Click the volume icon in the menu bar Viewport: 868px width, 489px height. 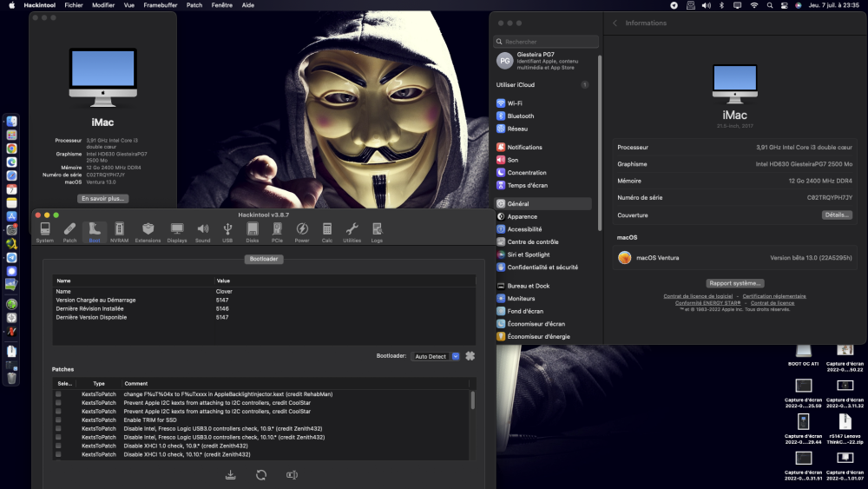coord(707,5)
